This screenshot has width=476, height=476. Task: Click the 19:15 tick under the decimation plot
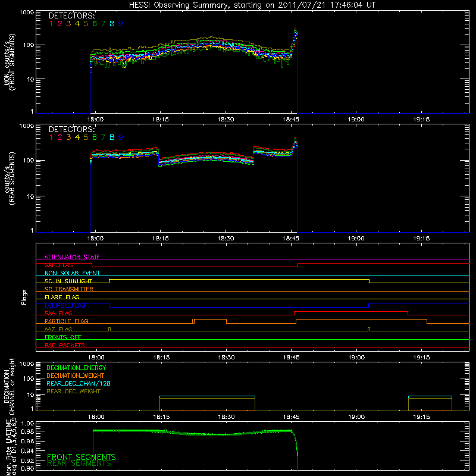click(x=421, y=417)
